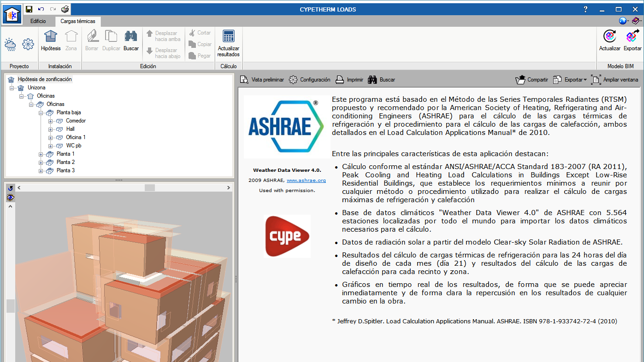Save project with the floppy disk icon

pyautogui.click(x=29, y=9)
